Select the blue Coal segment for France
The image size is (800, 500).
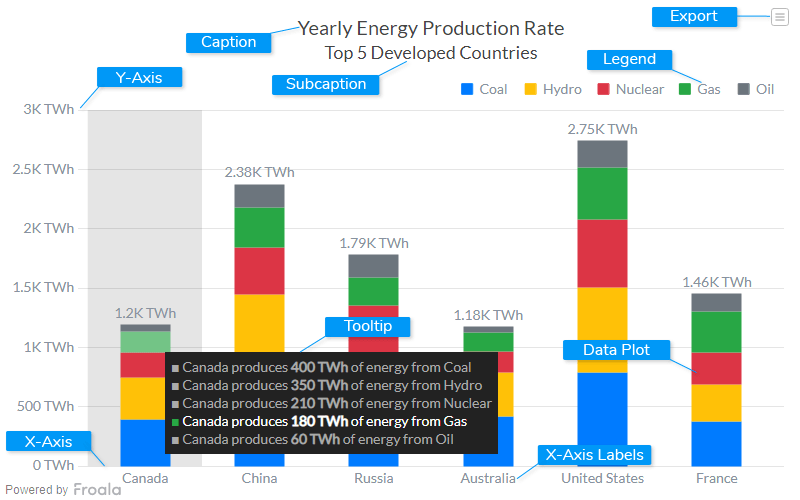point(716,443)
